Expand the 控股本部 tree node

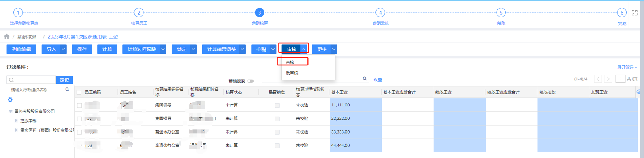point(16,121)
